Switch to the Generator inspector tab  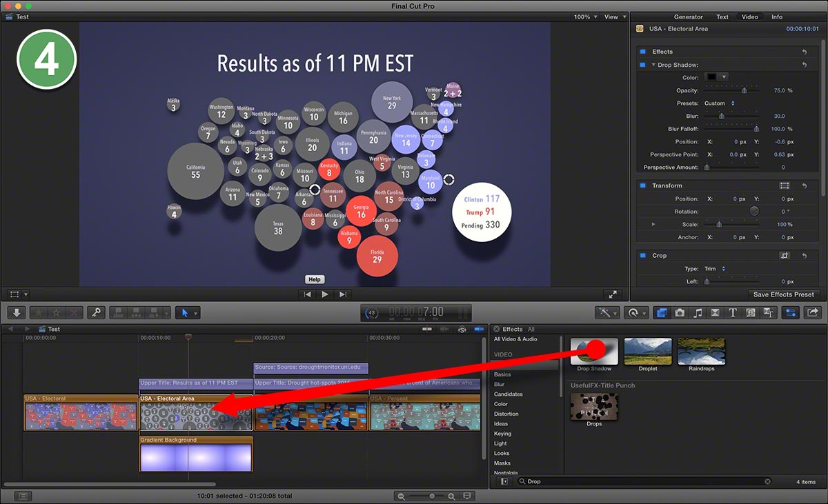689,17
